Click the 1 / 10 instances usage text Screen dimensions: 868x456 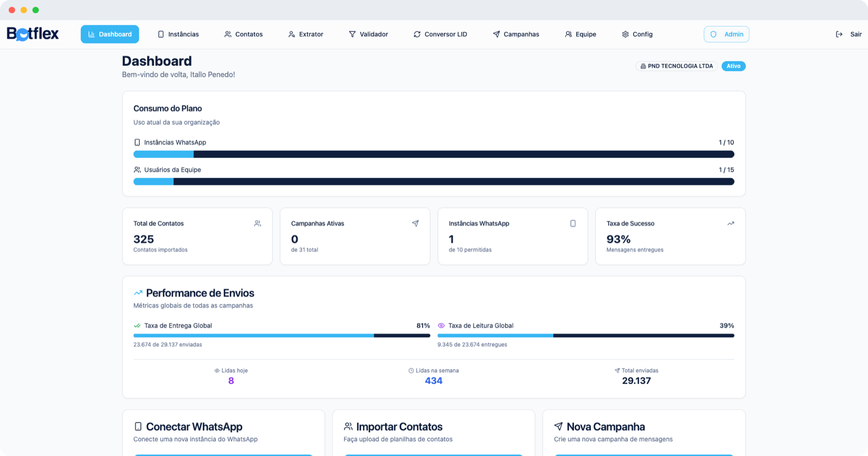pos(726,142)
